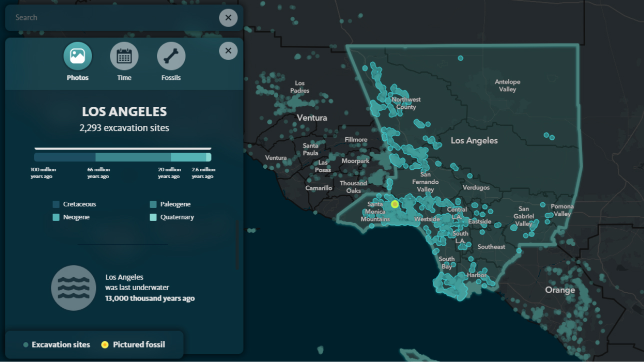Click the panel's vertical scrollbar
The width and height of the screenshot is (644, 362).
[237, 245]
